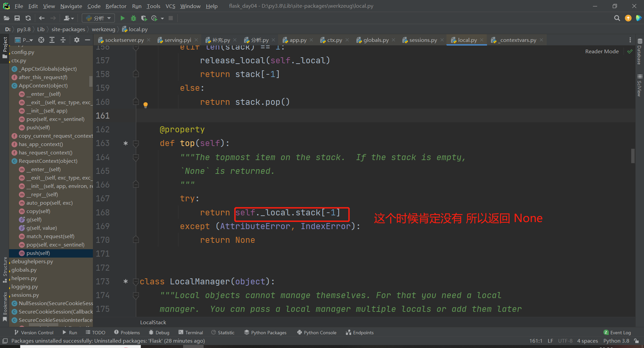Fold the docstring at line 164
This screenshot has height=348, width=644.
tap(136, 157)
